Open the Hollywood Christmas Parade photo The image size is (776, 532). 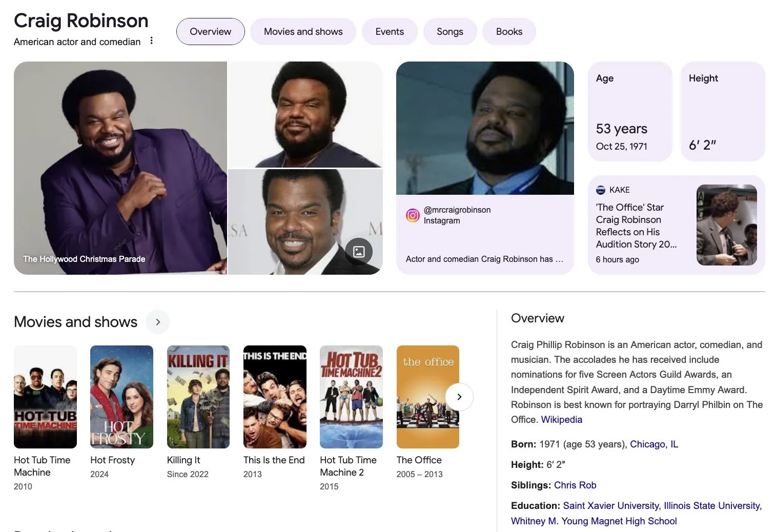120,168
